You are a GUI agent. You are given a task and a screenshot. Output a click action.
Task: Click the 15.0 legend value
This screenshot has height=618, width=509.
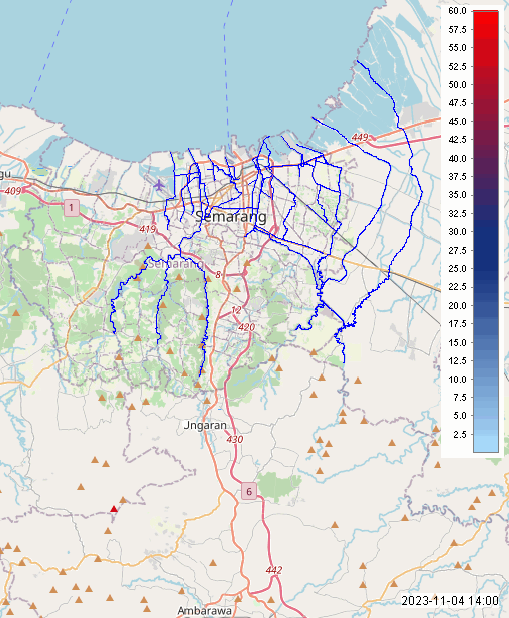tap(457, 343)
